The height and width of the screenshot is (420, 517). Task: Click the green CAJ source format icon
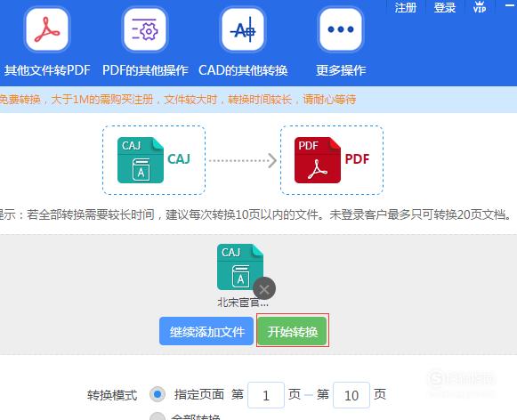(141, 160)
